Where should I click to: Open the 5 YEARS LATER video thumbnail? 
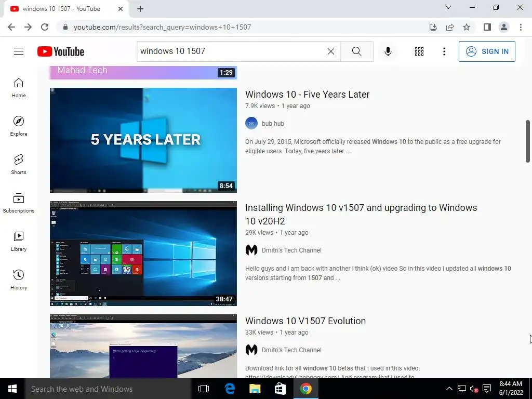click(143, 140)
